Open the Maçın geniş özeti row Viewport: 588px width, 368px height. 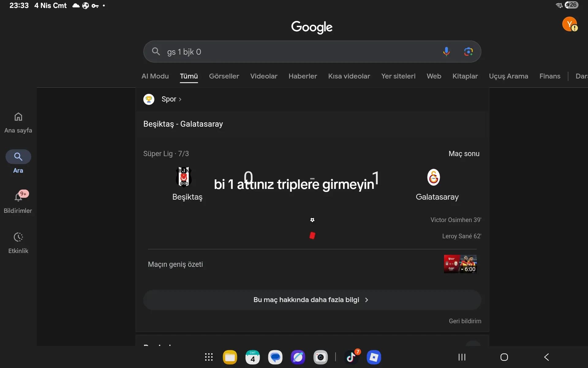coord(312,264)
